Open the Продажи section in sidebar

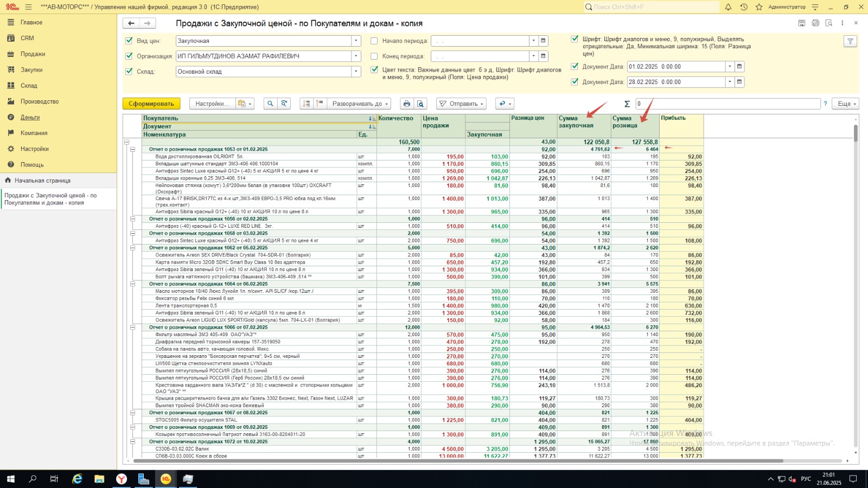(33, 54)
